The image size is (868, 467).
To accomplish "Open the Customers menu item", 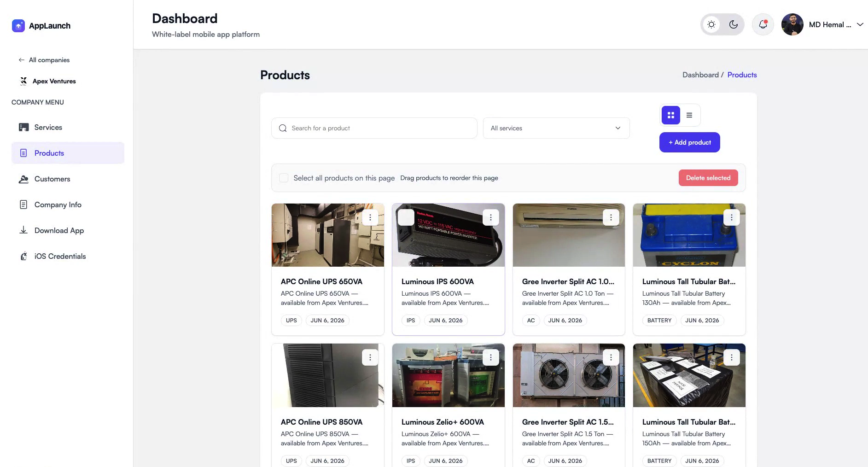I will (x=68, y=179).
